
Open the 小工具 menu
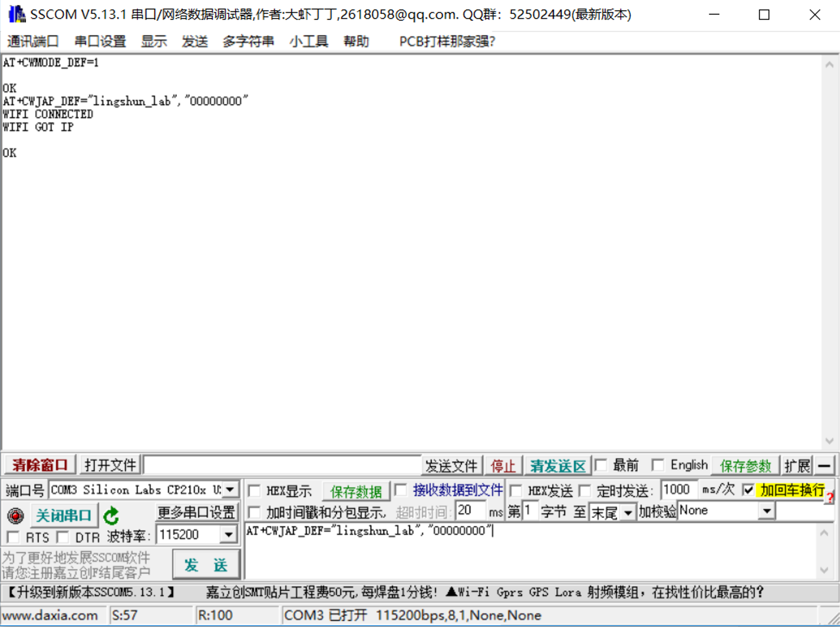coord(308,41)
